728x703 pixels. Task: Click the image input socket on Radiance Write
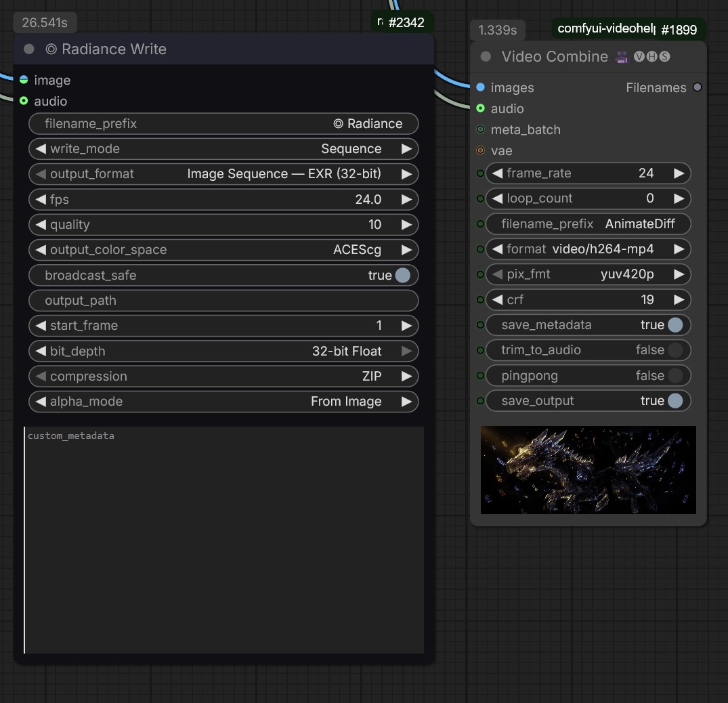(x=24, y=80)
